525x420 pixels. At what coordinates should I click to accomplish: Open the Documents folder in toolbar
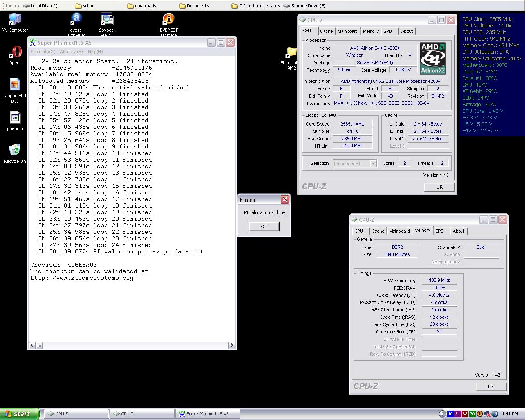(x=194, y=6)
